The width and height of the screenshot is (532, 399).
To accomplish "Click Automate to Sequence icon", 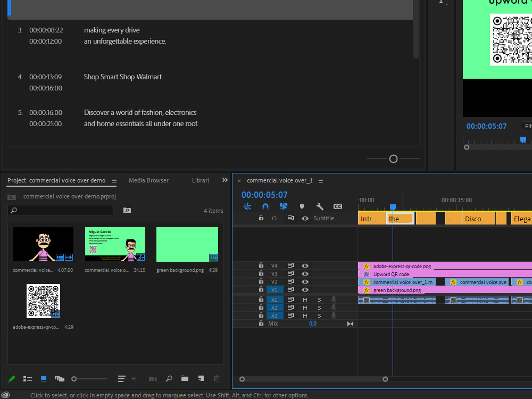I will point(153,379).
